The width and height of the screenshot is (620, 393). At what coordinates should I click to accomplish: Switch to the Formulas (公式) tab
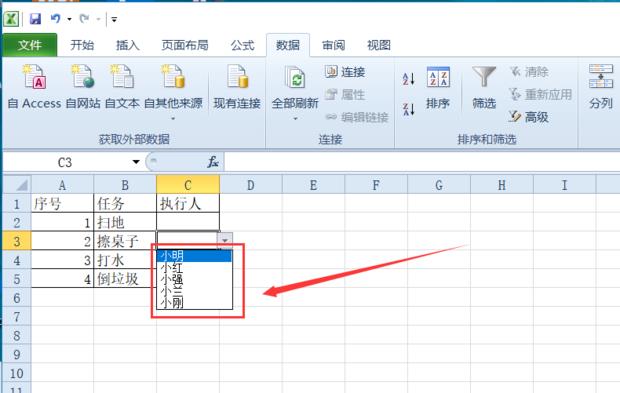[242, 45]
